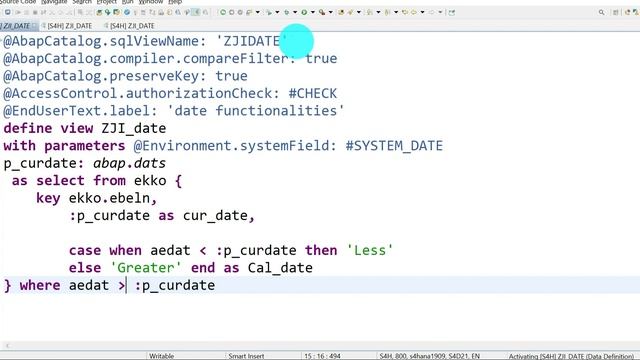Click 'key ekko.ebeln,' line
Screen dimensions: 640x360
[97, 198]
